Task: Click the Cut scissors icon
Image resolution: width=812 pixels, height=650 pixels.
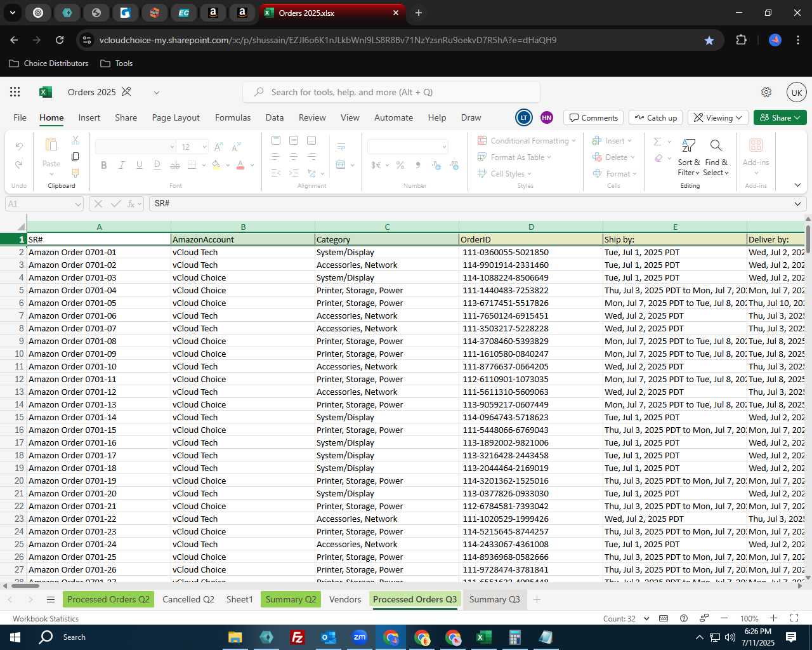Action: pyautogui.click(x=75, y=140)
